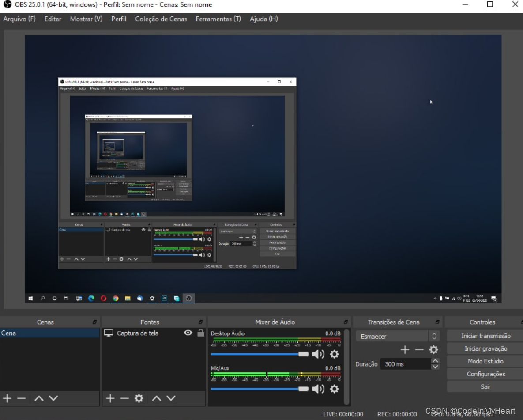This screenshot has width=523, height=420.
Task: Click the Mixer de Áudio vertical scrollbar
Action: coord(346,367)
